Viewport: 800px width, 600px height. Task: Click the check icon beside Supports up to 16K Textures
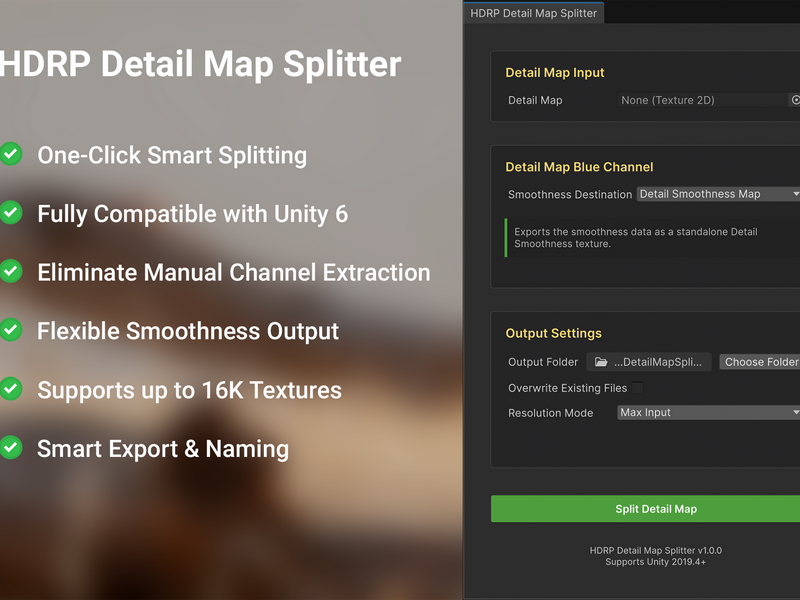pos(10,389)
